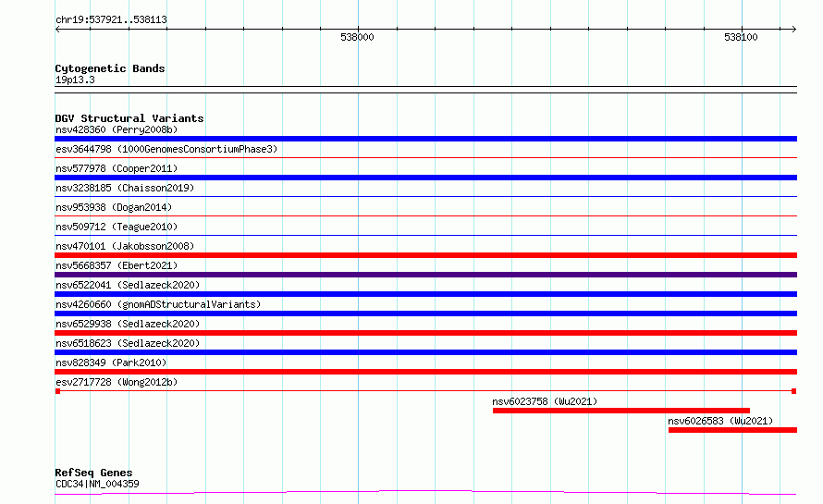Select the purple bar for nsv5668357
Image resolution: width=823 pixels, height=504 pixels.
[x=425, y=275]
